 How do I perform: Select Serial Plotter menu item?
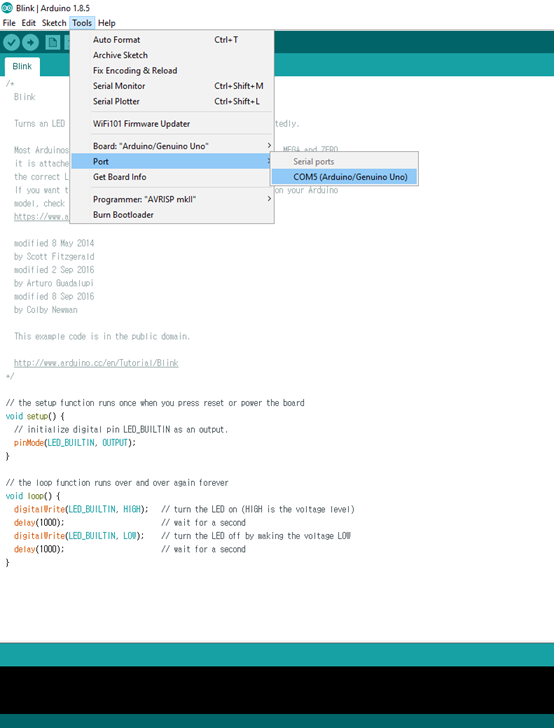[172, 101]
